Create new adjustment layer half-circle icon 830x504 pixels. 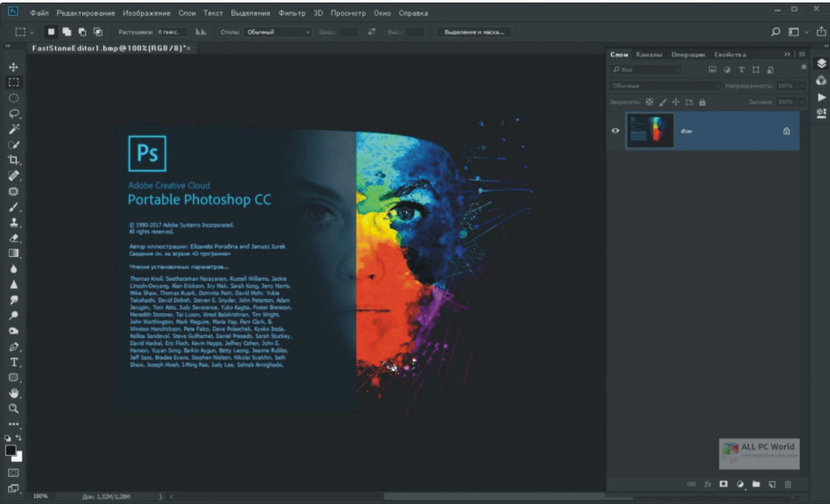[x=740, y=484]
